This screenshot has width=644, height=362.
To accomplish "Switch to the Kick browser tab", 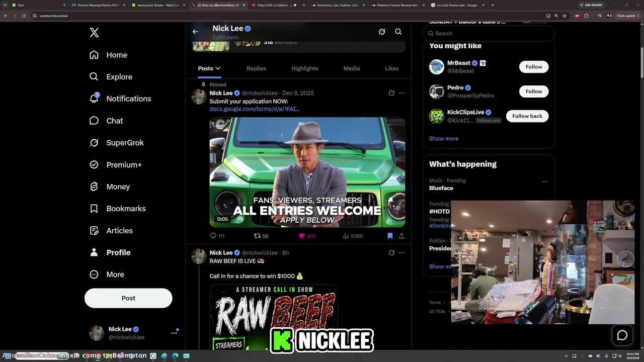I will [x=39, y=5].
